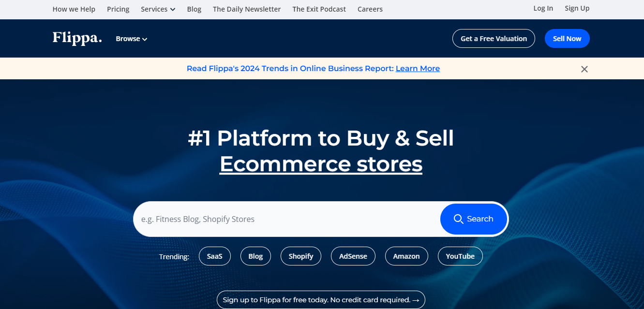Close the 2024 Trends report banner
644x309 pixels.
tap(584, 69)
